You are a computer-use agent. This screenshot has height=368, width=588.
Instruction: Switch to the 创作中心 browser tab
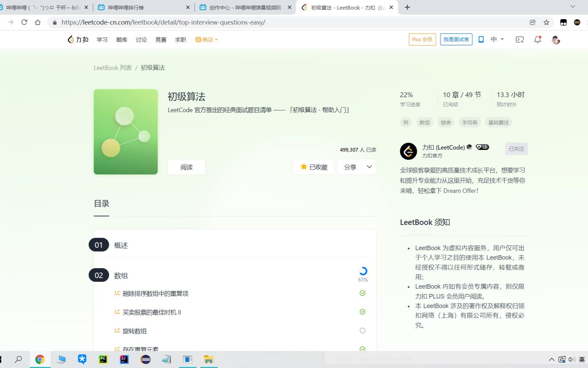pyautogui.click(x=245, y=7)
